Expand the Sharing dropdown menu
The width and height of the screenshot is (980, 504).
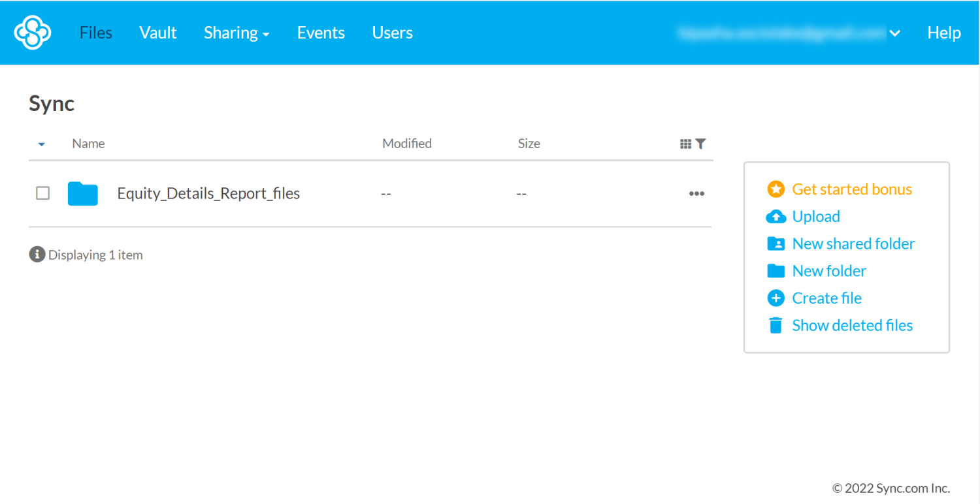237,33
